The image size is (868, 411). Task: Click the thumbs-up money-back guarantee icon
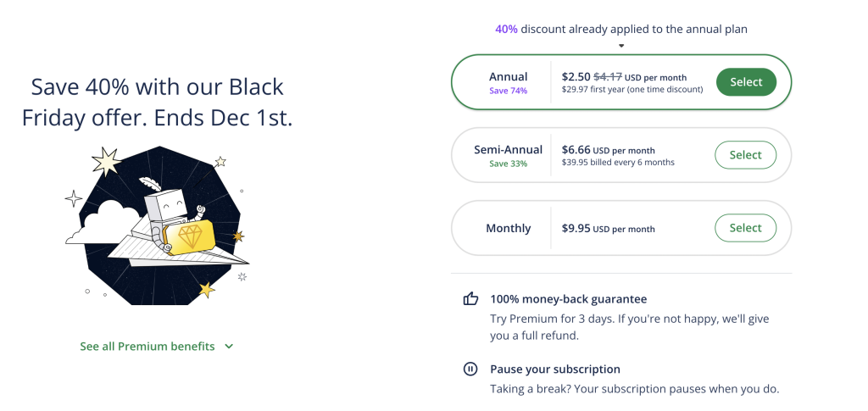click(x=470, y=299)
